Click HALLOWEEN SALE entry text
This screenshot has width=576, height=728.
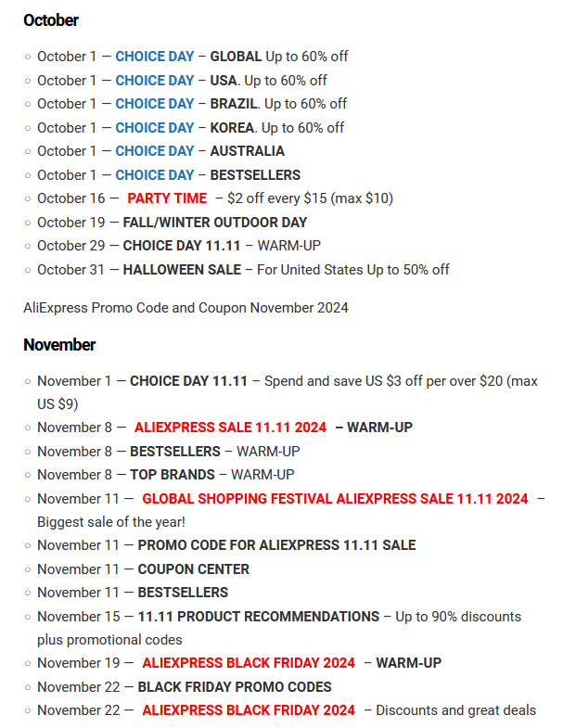(x=182, y=270)
